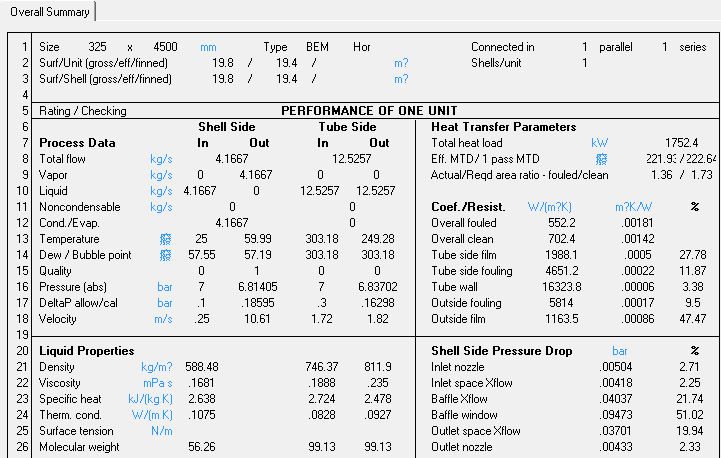Select Baffle window percentage 51.02
This screenshot has height=458, width=721.
(x=690, y=415)
